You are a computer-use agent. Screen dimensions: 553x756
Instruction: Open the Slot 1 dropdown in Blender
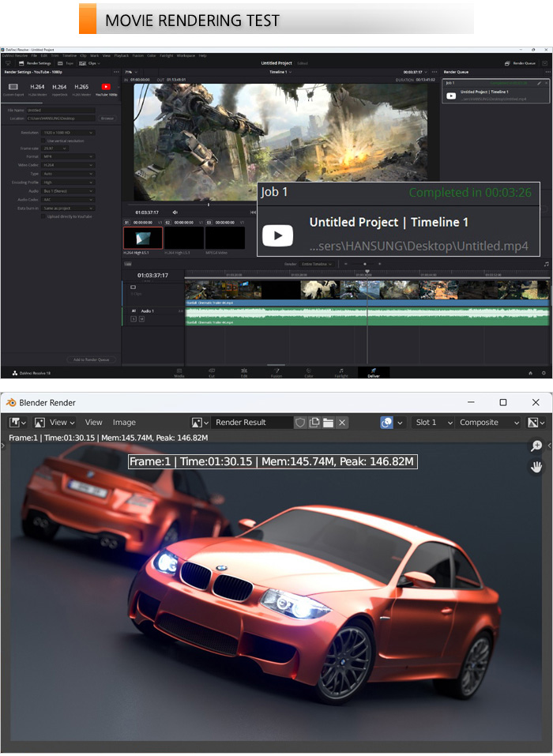tap(434, 423)
